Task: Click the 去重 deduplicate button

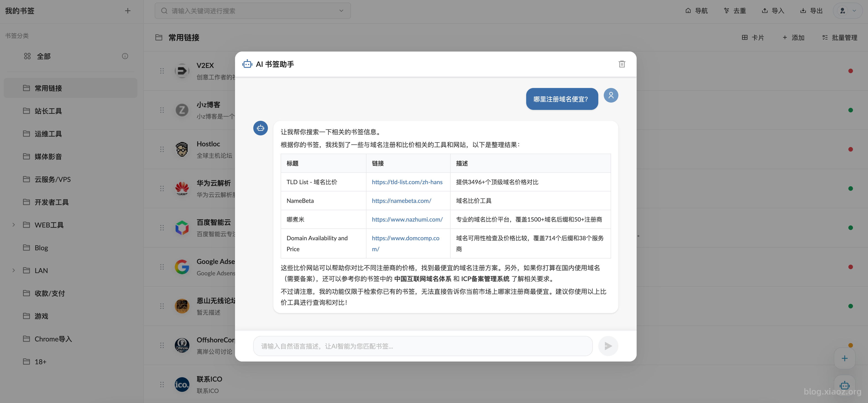Action: tap(735, 11)
